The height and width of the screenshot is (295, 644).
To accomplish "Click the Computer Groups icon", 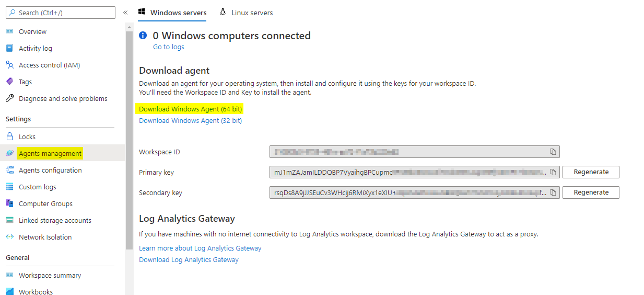I will [9, 203].
